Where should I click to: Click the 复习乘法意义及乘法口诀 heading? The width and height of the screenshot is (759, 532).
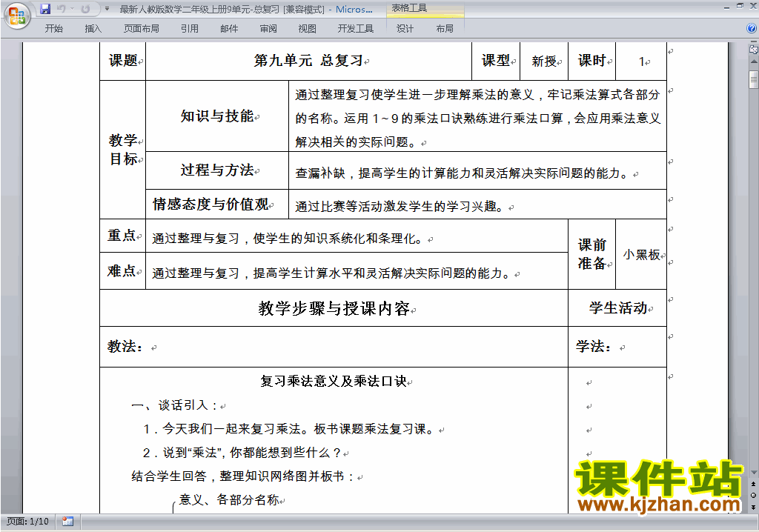click(x=334, y=382)
